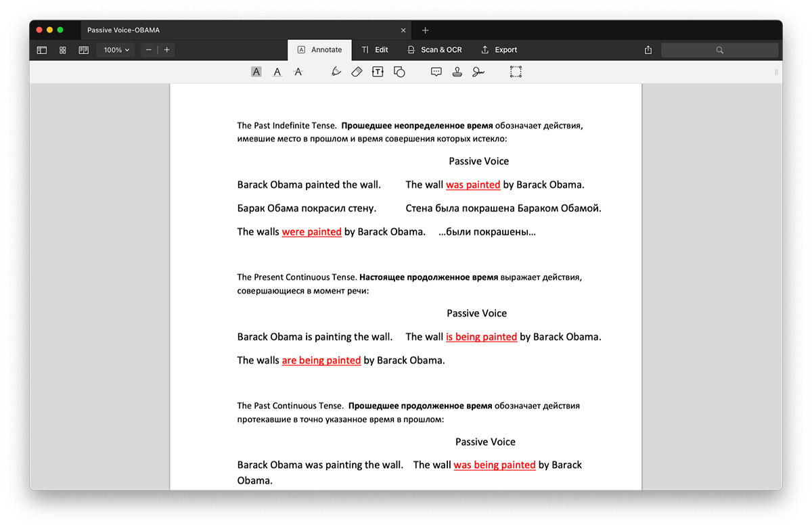812x529 pixels.
Task: Open the 100% zoom level dropdown
Action: (116, 50)
